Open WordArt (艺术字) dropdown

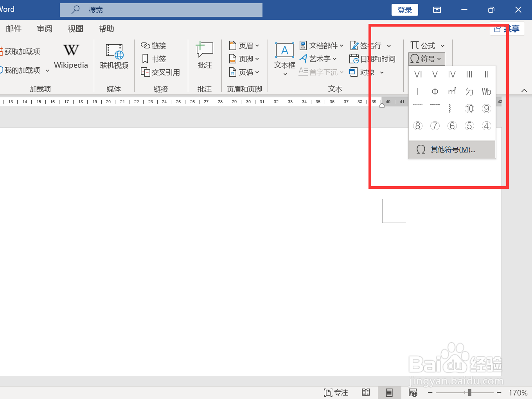tap(318, 59)
